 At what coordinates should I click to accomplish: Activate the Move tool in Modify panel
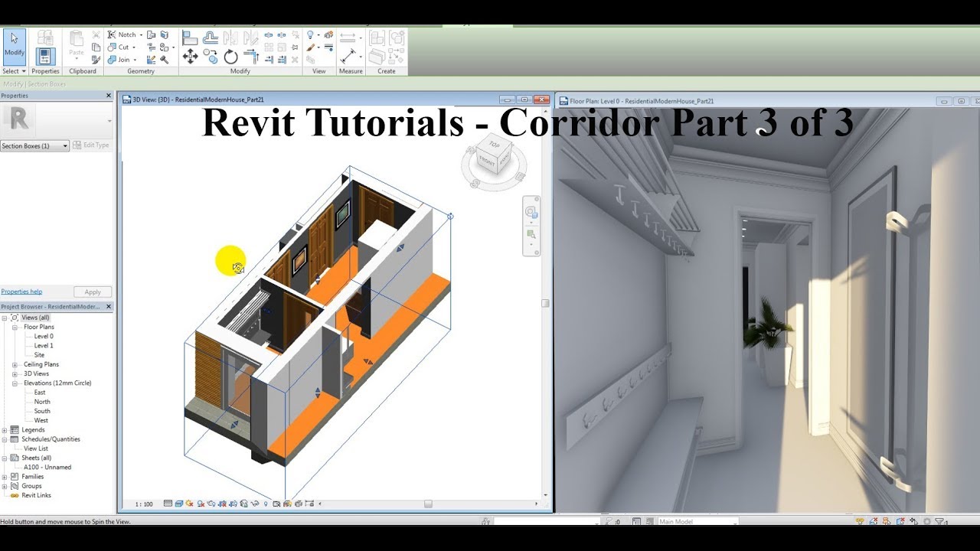[x=191, y=57]
